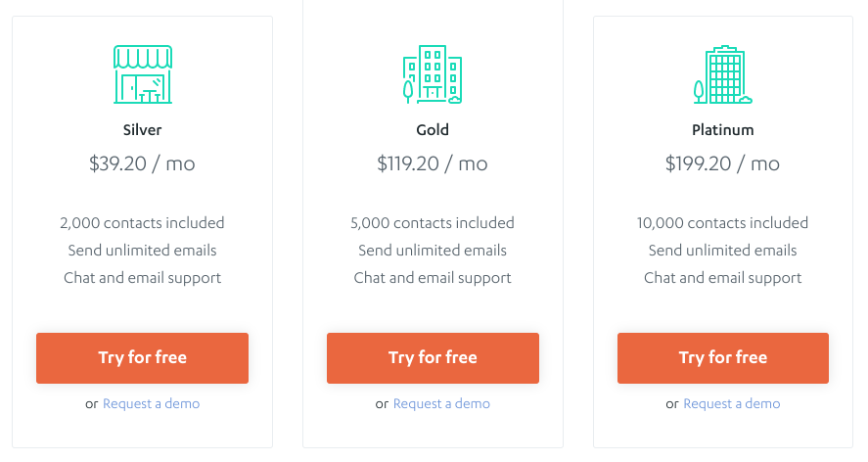Click Chat and email support in Platinum card
The height and width of the screenshot is (462, 868).
[x=723, y=278]
